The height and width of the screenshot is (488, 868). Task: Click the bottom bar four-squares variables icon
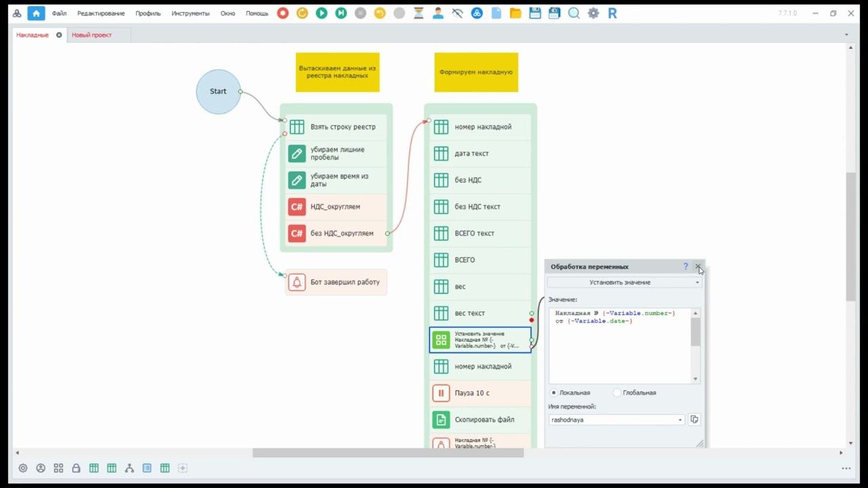click(x=58, y=468)
